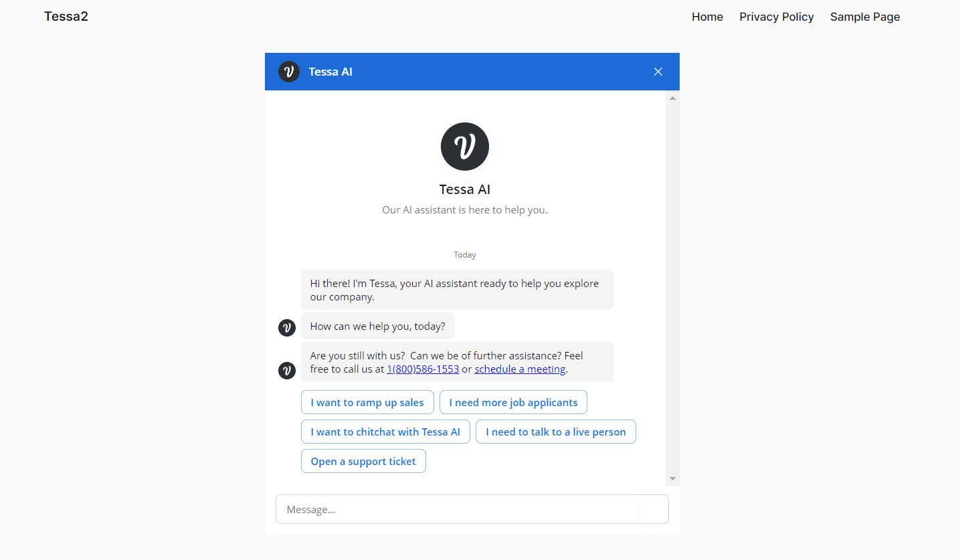Open the Sample Page
This screenshot has height=560, width=960.
[x=864, y=16]
